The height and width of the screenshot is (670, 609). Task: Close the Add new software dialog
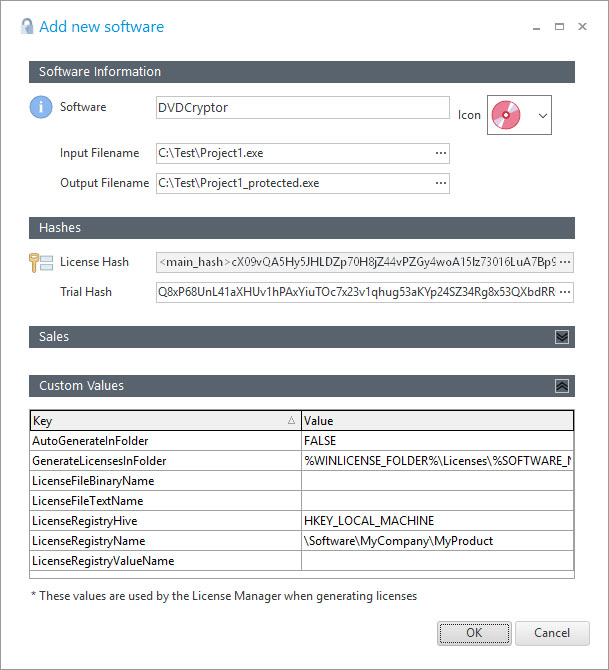(582, 26)
